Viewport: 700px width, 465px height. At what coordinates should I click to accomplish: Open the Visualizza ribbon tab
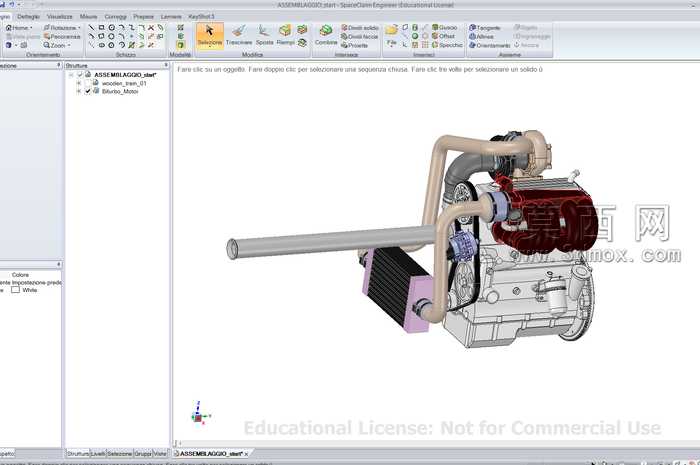(59, 17)
